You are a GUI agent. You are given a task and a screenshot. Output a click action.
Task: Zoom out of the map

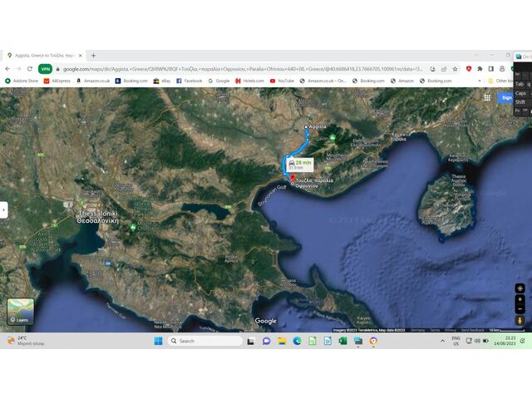[x=520, y=309]
